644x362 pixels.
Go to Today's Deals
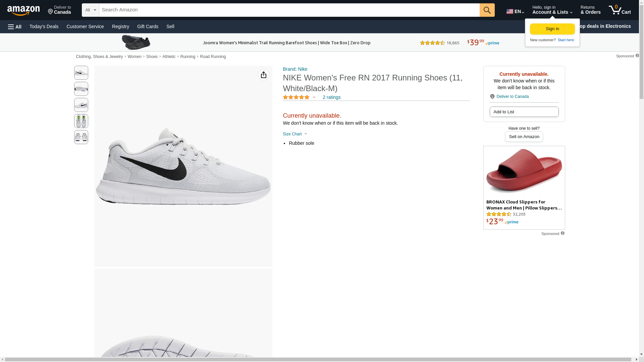(x=44, y=26)
